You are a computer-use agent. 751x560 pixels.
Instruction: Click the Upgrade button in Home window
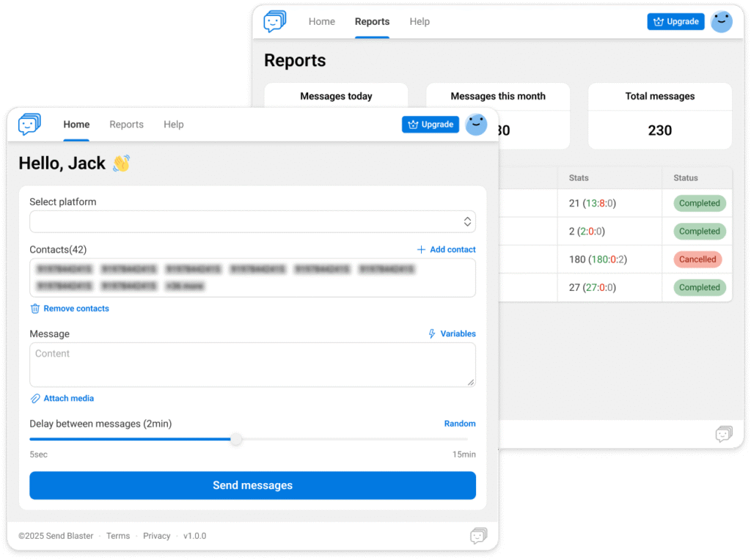click(431, 125)
